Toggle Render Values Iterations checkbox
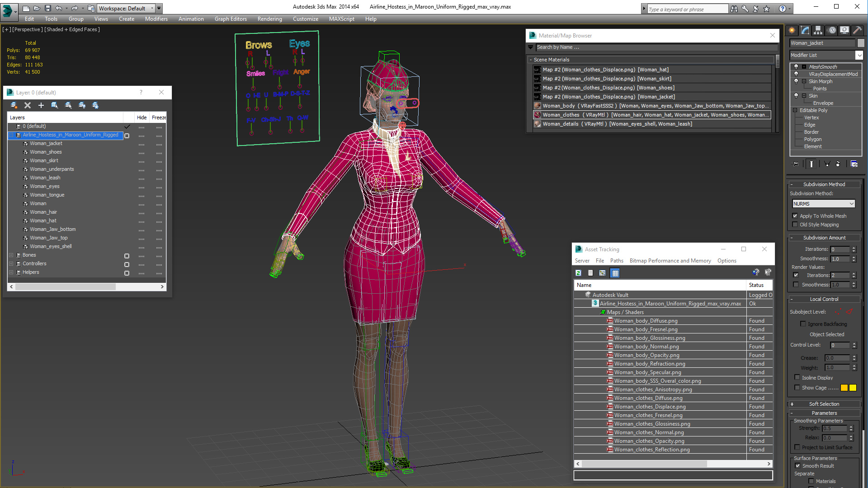The width and height of the screenshot is (868, 488). click(x=796, y=275)
